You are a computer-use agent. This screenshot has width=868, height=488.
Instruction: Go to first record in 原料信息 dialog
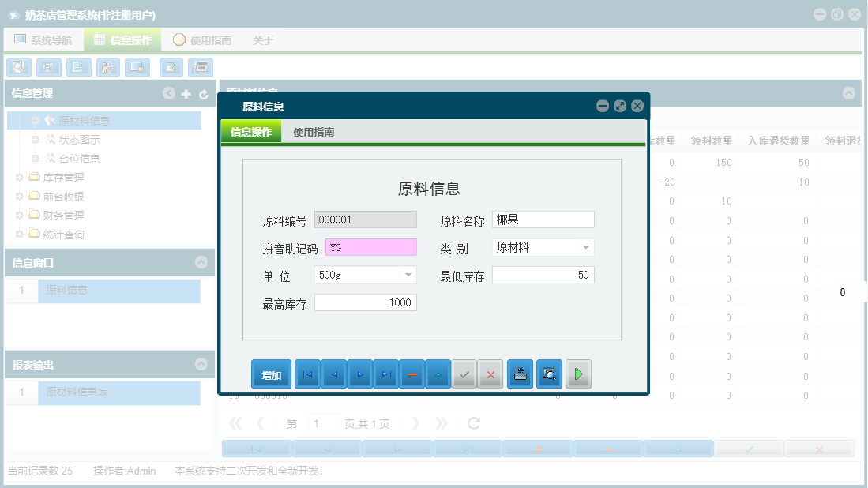click(308, 374)
